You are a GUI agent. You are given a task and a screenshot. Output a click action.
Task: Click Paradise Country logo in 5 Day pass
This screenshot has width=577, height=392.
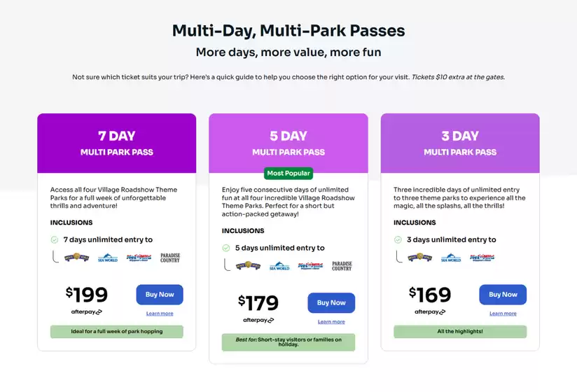(x=342, y=266)
